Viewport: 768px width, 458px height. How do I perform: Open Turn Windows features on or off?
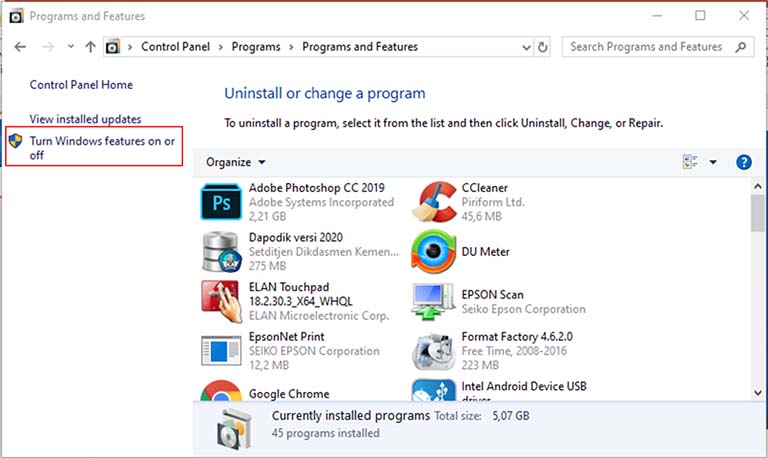tap(102, 148)
